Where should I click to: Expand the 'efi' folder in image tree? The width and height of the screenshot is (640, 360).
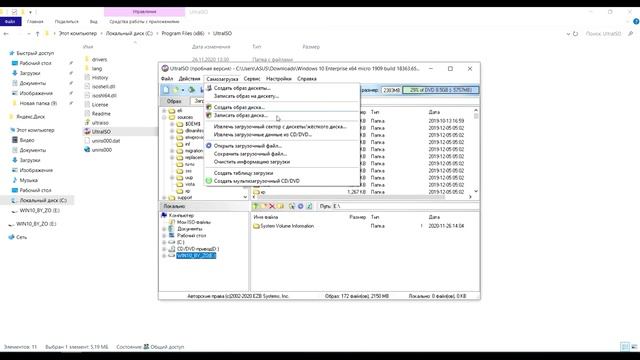tap(164, 111)
